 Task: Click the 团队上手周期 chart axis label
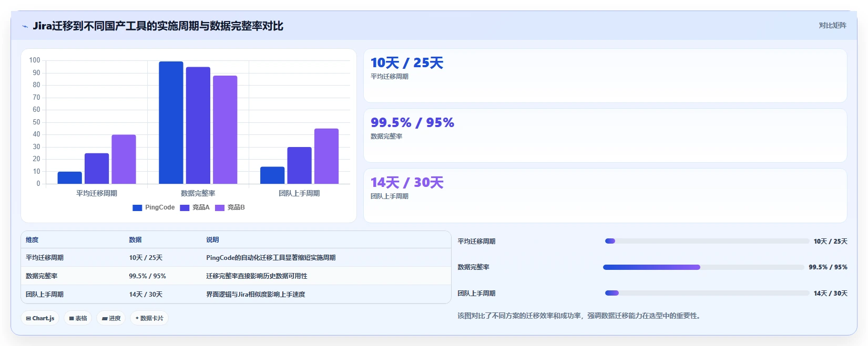pyautogui.click(x=299, y=193)
